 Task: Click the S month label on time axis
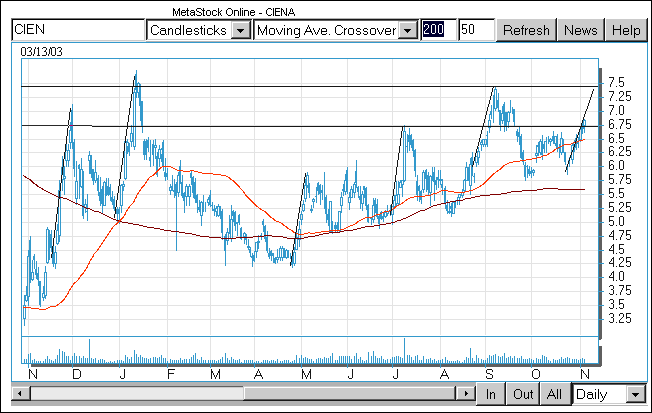pyautogui.click(x=489, y=375)
